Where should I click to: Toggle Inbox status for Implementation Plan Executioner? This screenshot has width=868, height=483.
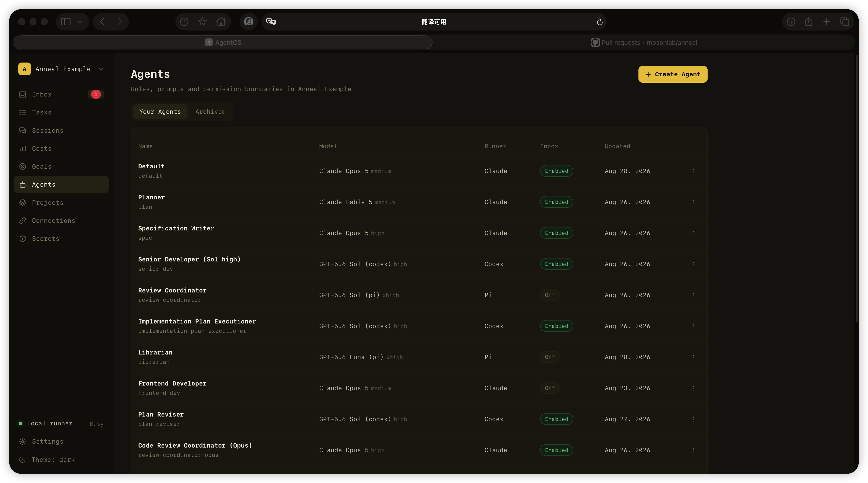pyautogui.click(x=556, y=326)
